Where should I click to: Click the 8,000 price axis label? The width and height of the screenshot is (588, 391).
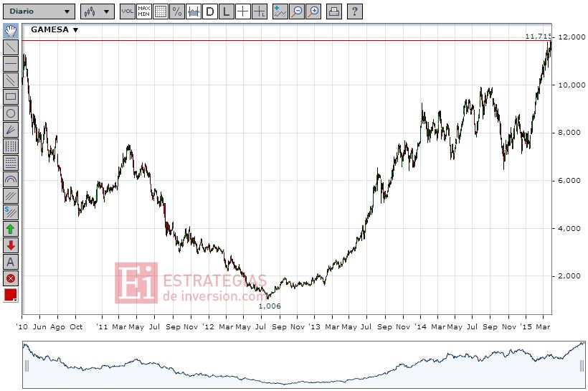click(571, 133)
